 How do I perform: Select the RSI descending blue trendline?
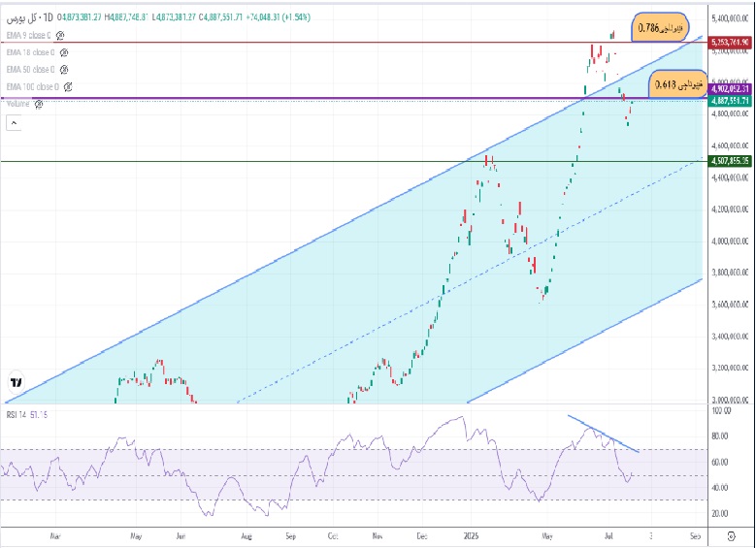click(604, 434)
